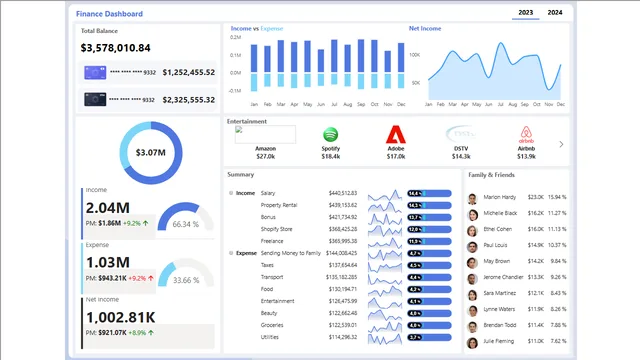
Task: Click the Finance Dashboard title
Action: pyautogui.click(x=109, y=14)
